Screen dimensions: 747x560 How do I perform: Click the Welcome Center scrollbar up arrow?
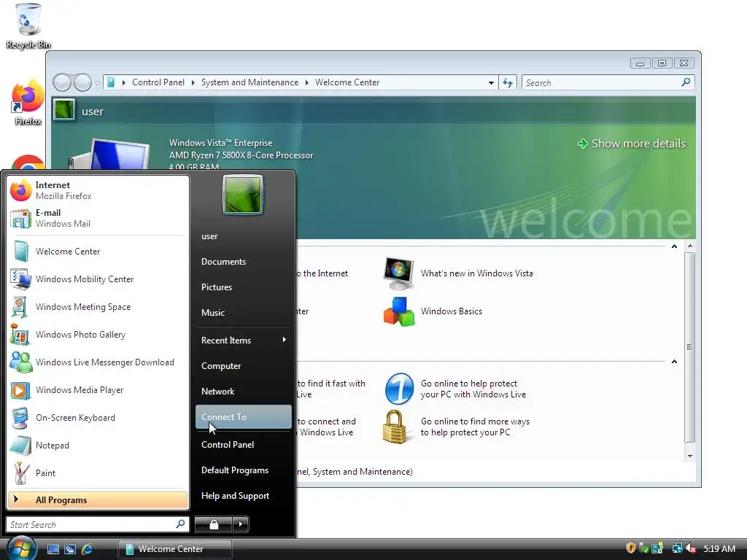pos(690,246)
